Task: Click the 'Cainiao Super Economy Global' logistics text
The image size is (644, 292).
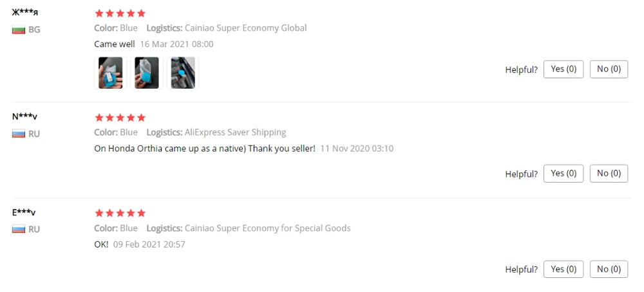Action: click(245, 28)
